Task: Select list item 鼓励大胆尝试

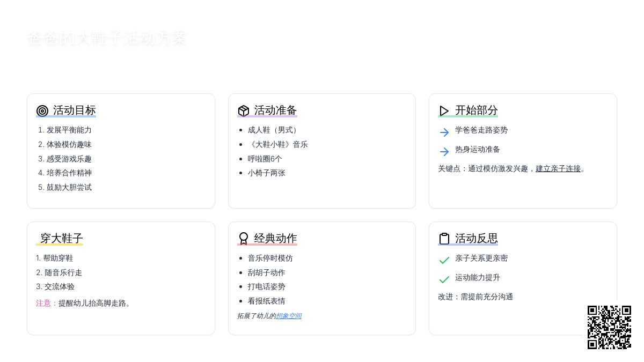Action: click(x=69, y=188)
